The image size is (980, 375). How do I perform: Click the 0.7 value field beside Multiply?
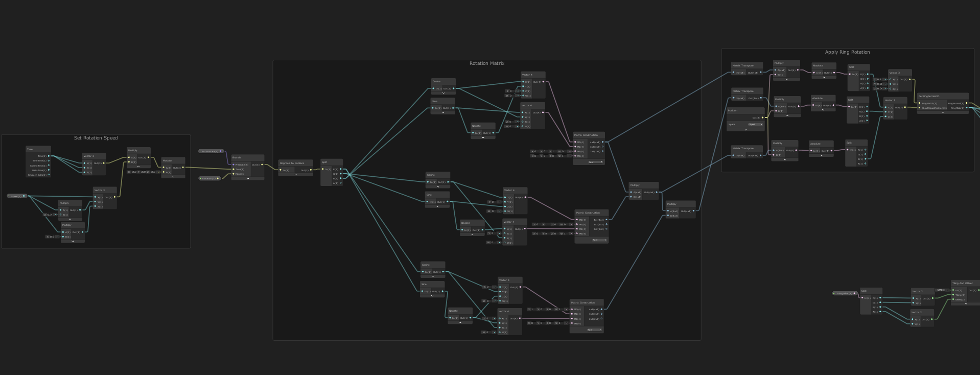click(x=49, y=215)
